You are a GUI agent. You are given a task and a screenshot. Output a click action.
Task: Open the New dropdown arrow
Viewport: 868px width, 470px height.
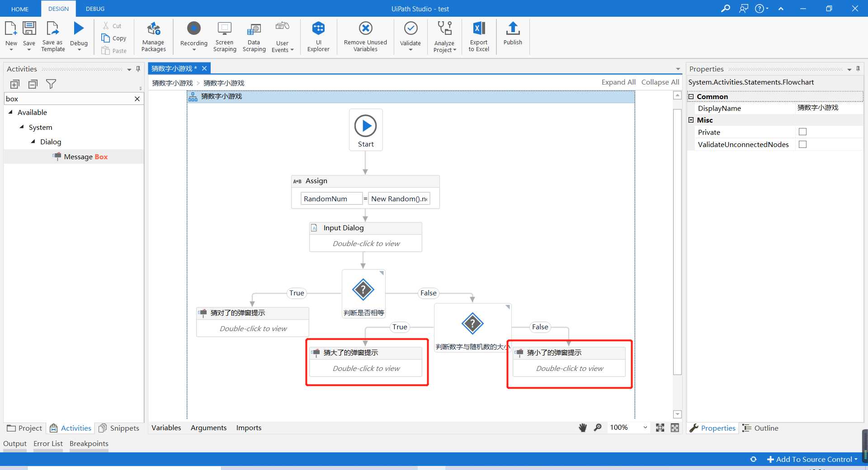coord(11,50)
